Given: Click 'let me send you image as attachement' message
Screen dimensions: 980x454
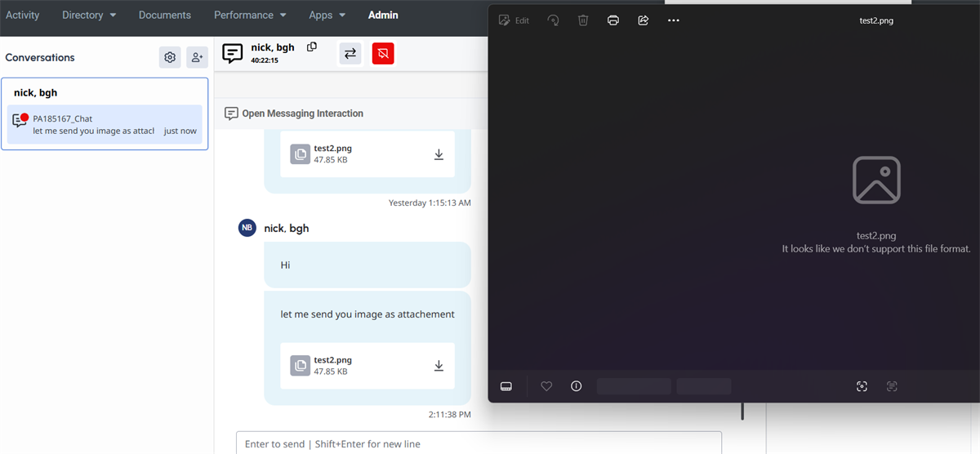Looking at the screenshot, I should (x=367, y=314).
